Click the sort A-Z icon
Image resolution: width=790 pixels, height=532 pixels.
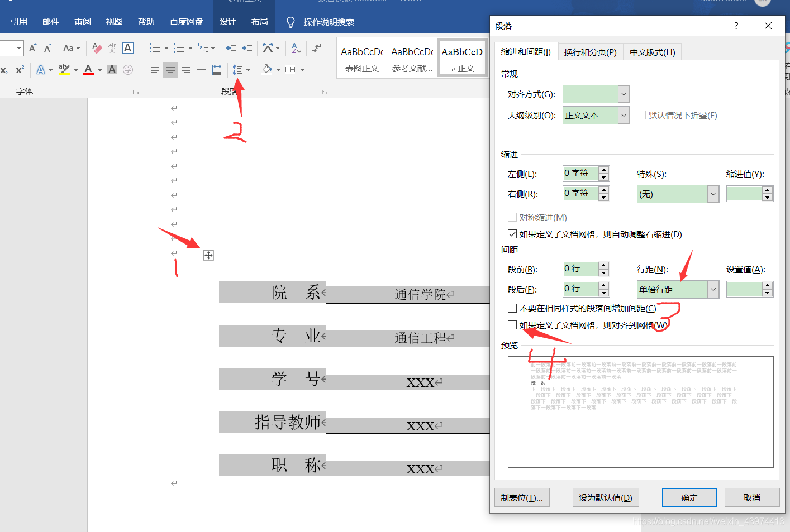click(x=297, y=48)
